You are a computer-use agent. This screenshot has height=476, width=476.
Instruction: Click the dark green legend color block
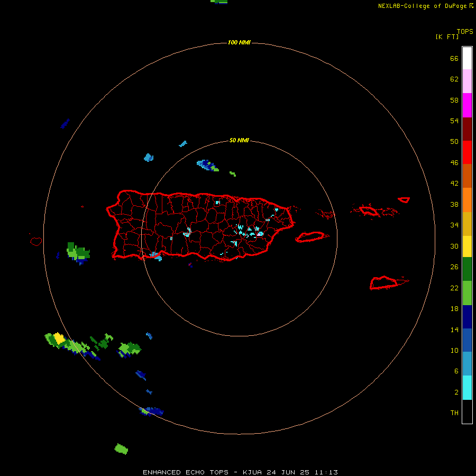tap(467, 269)
